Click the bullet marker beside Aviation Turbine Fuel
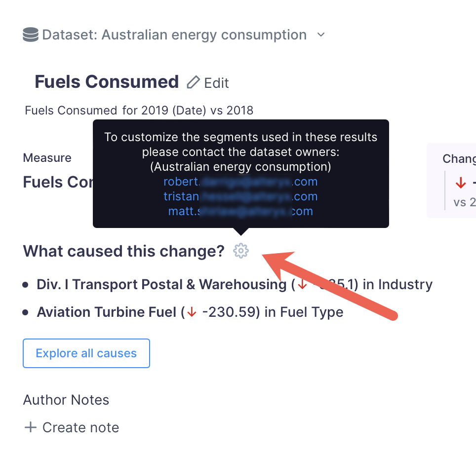The height and width of the screenshot is (453, 476). 25,311
